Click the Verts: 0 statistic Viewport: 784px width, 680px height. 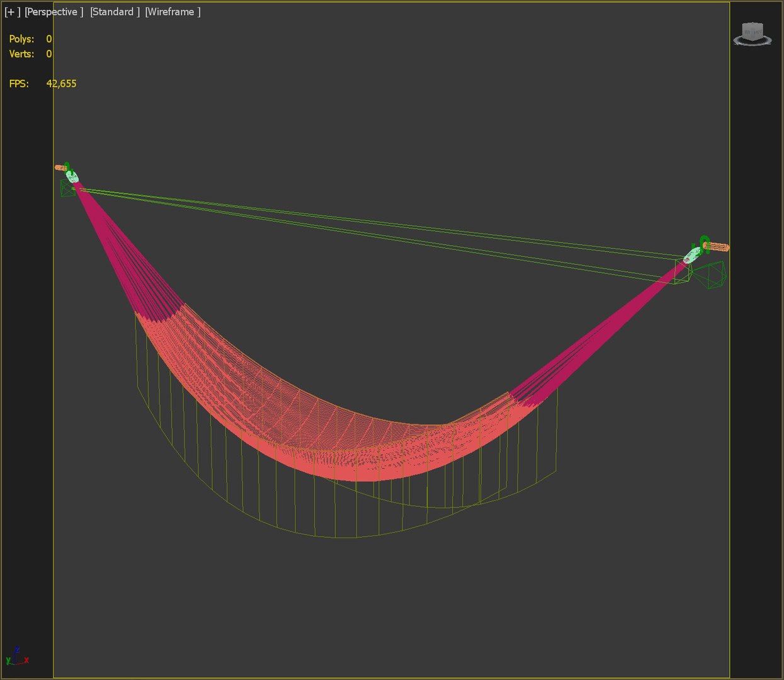click(x=30, y=54)
